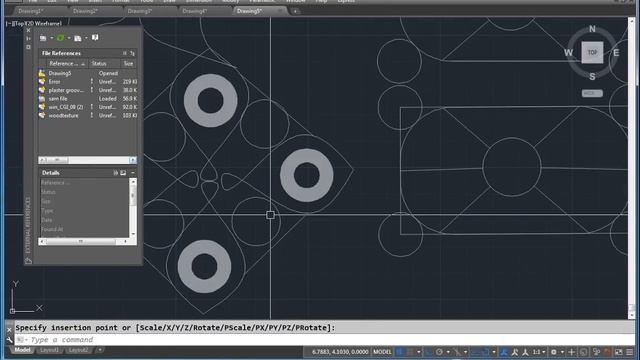The height and width of the screenshot is (360, 640).
Task: Sort by the Reference Name column header
Action: pyautogui.click(x=67, y=64)
